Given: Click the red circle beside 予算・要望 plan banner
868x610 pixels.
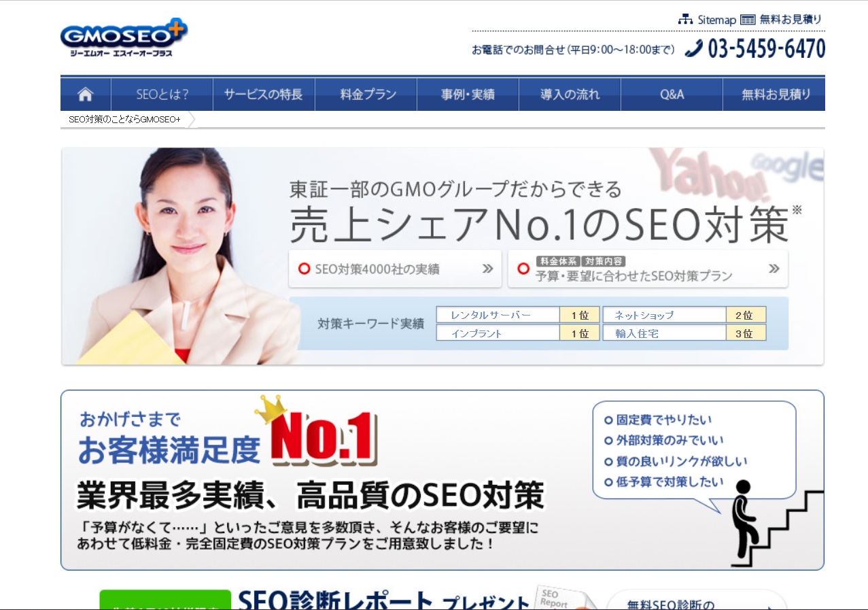Looking at the screenshot, I should point(523,269).
